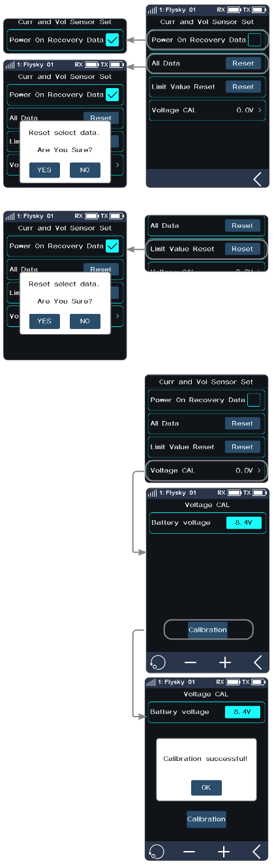Tap back arrow on Voltage CAL screen without popup

pos(257,662)
